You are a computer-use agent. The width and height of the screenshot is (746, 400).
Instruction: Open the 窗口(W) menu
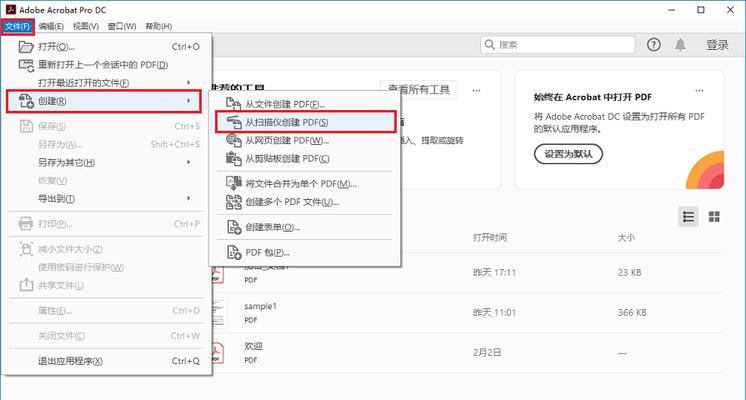click(122, 27)
